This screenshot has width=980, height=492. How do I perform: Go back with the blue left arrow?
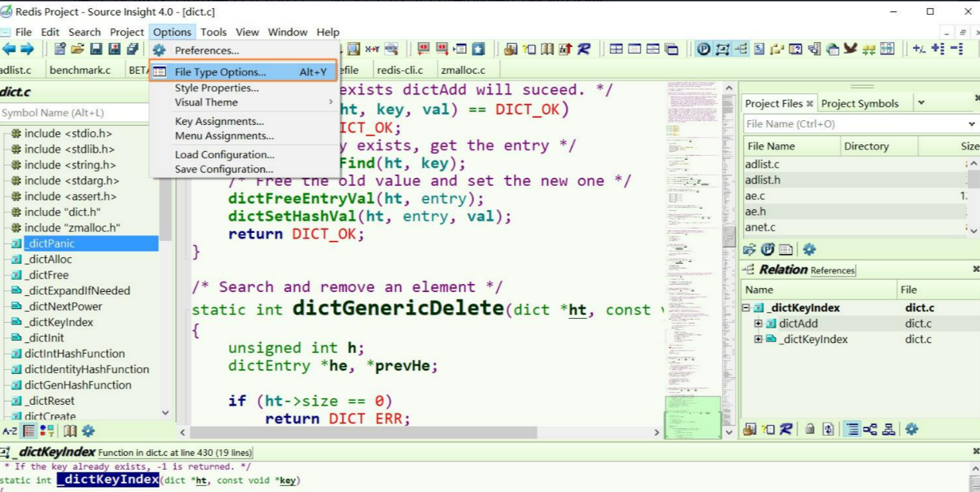9,49
